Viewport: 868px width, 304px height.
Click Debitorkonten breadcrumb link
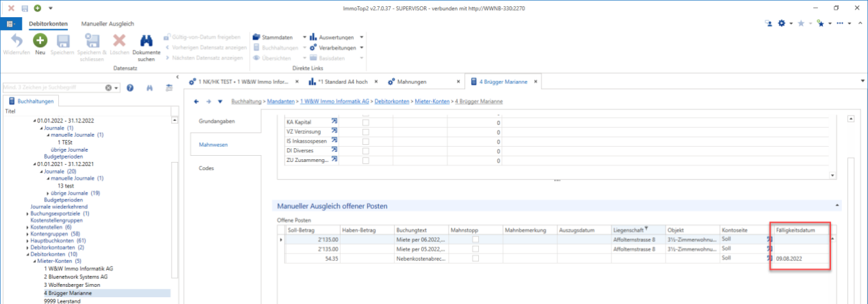tap(391, 101)
